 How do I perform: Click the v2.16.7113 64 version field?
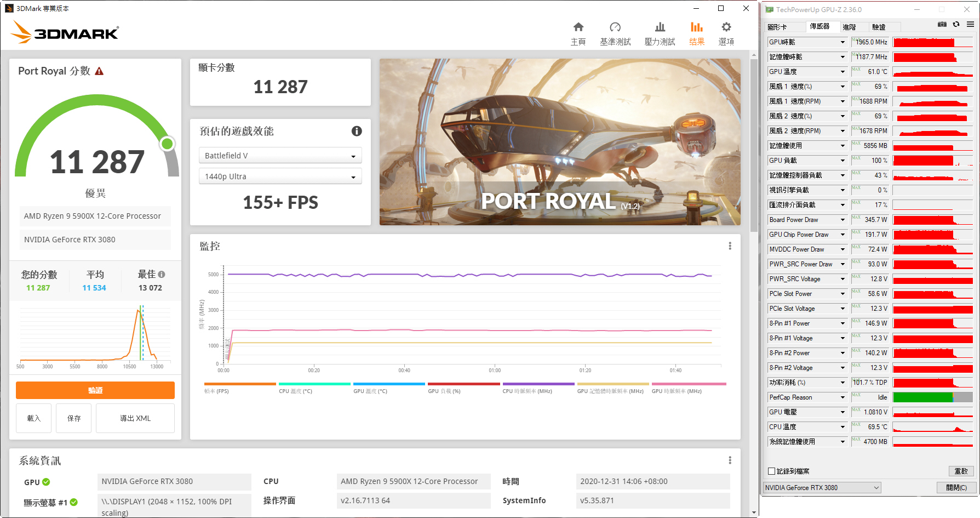coord(414,500)
